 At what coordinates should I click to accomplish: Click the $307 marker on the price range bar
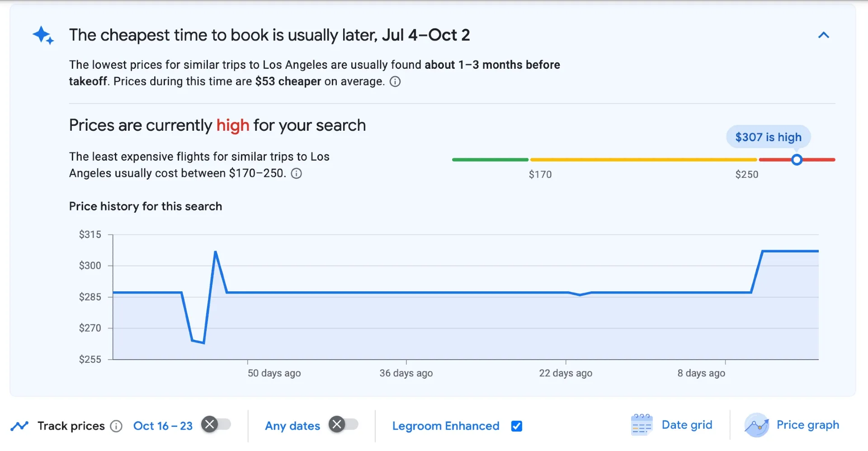tap(797, 159)
